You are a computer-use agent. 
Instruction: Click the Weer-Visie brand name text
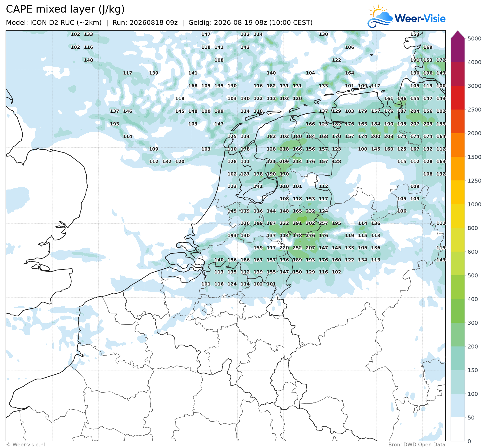(x=420, y=18)
